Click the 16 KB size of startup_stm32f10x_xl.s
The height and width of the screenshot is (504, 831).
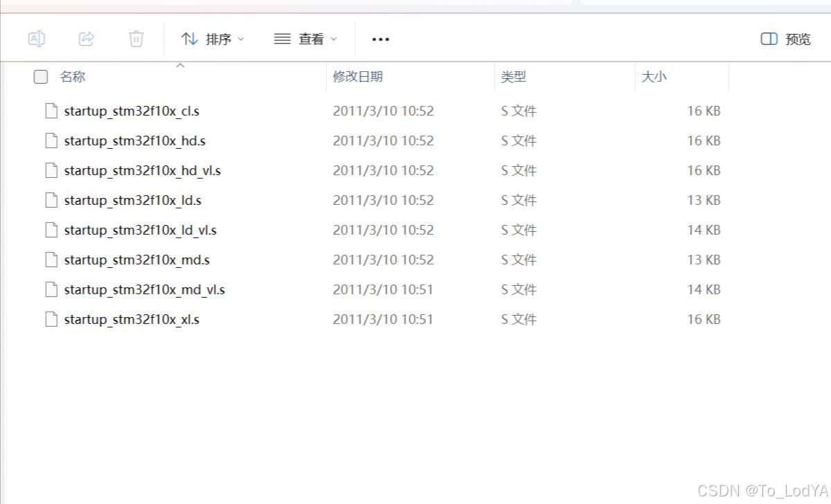pos(704,319)
